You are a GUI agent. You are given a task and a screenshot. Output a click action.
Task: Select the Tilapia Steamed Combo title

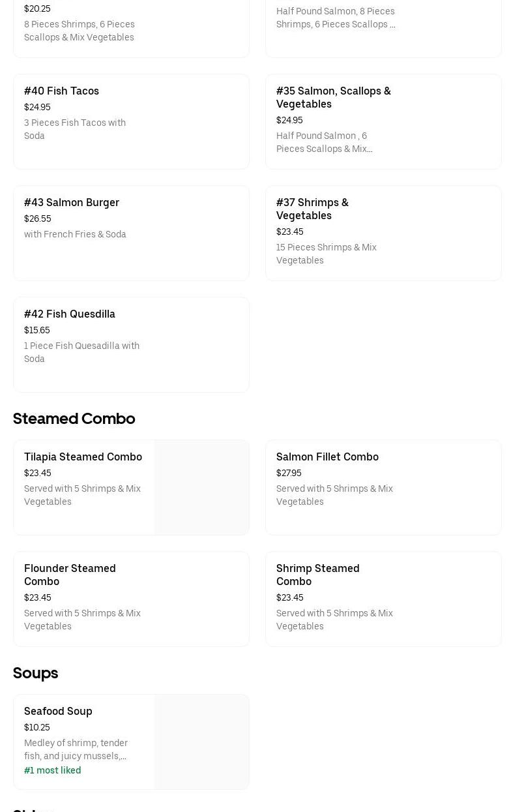coord(83,457)
